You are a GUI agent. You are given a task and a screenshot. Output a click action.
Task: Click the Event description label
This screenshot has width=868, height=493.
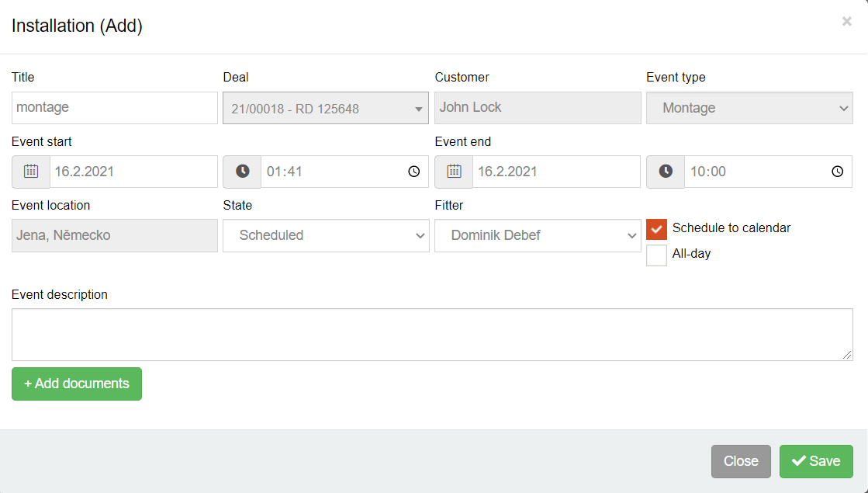pyautogui.click(x=60, y=295)
